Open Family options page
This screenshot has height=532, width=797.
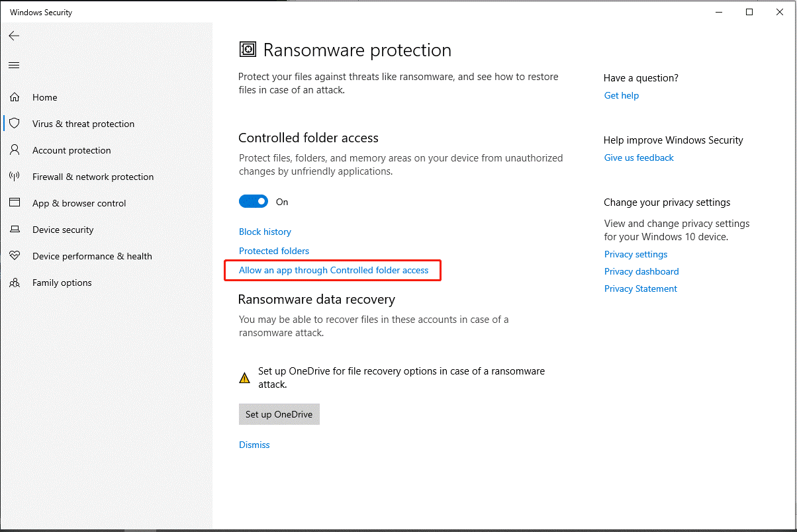tap(62, 283)
